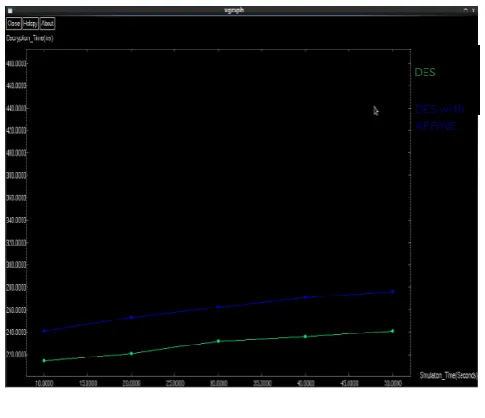Click the window close X icon
Image resolution: width=485 pixels, height=418 pixels.
pos(473,10)
